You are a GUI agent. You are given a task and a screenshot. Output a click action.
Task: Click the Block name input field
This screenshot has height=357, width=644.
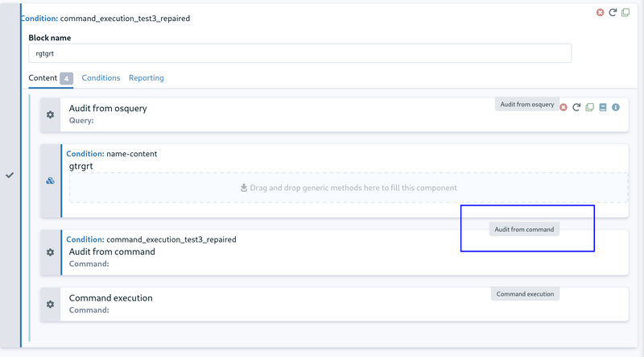click(x=299, y=53)
